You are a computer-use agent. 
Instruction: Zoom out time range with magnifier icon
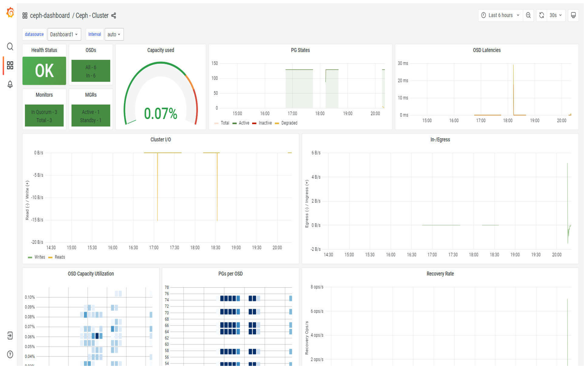528,15
